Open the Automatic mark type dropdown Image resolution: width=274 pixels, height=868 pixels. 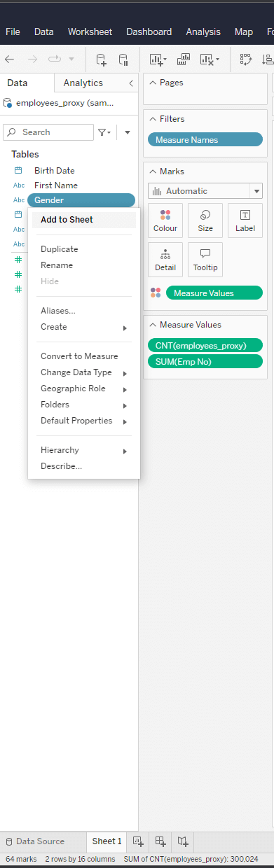[205, 190]
